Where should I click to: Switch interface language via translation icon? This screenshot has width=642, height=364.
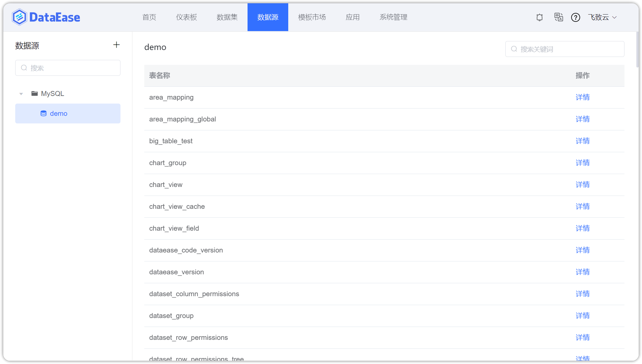click(x=559, y=17)
